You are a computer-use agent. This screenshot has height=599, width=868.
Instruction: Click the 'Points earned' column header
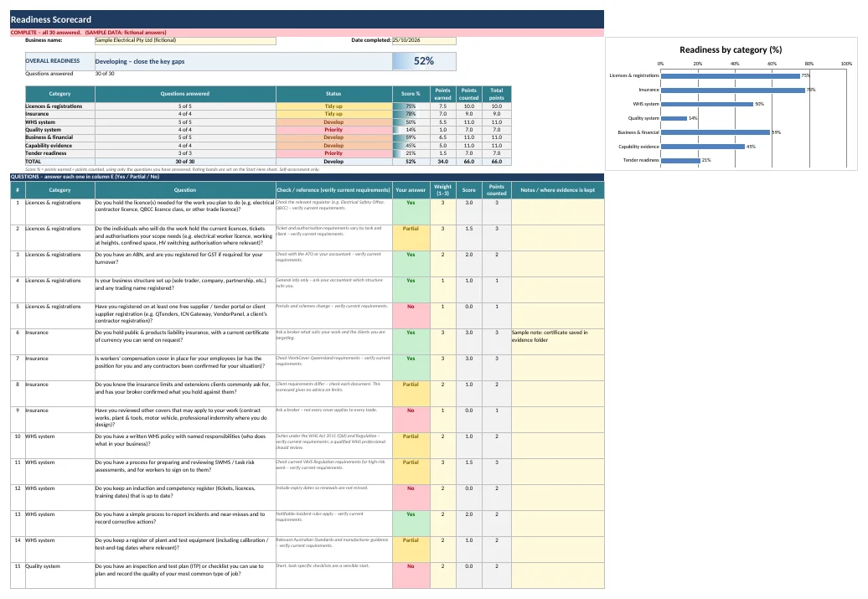click(x=443, y=94)
